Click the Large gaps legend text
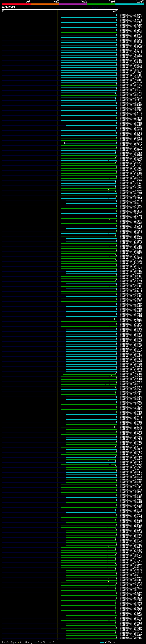The width and height of the screenshot is (146, 644). tap(10, 642)
